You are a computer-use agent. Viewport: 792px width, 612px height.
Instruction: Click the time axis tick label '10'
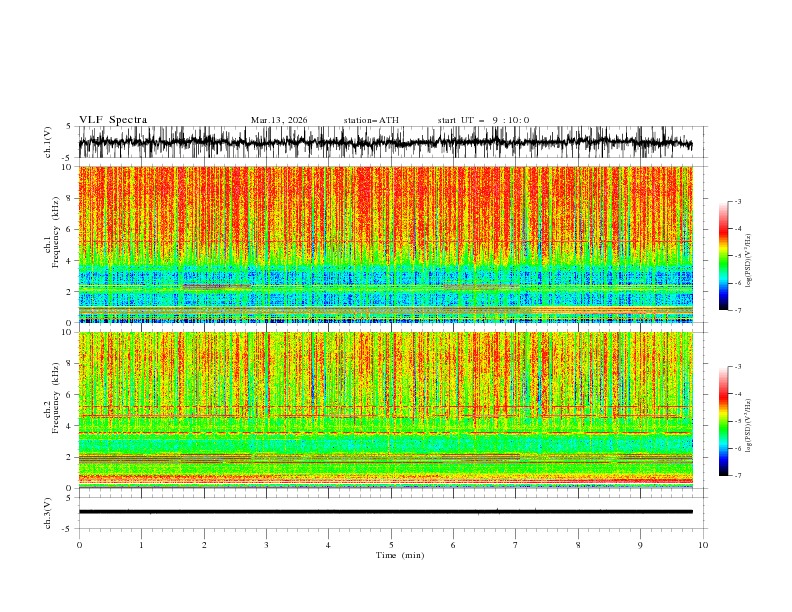click(x=703, y=545)
